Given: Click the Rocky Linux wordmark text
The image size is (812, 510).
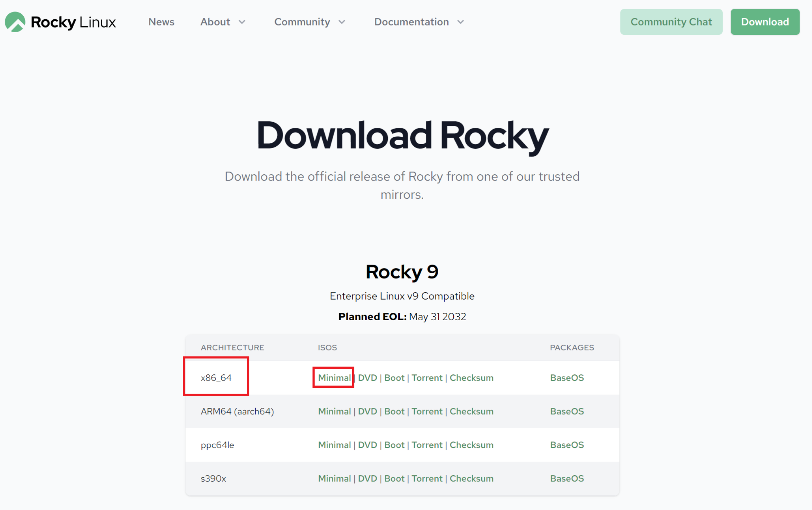Looking at the screenshot, I should pos(73,22).
